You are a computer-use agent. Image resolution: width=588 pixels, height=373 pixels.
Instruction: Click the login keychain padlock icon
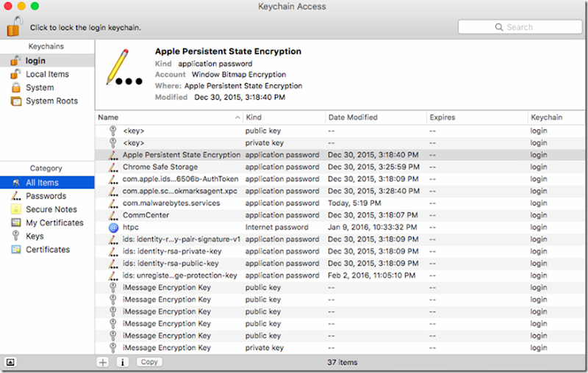point(15,60)
